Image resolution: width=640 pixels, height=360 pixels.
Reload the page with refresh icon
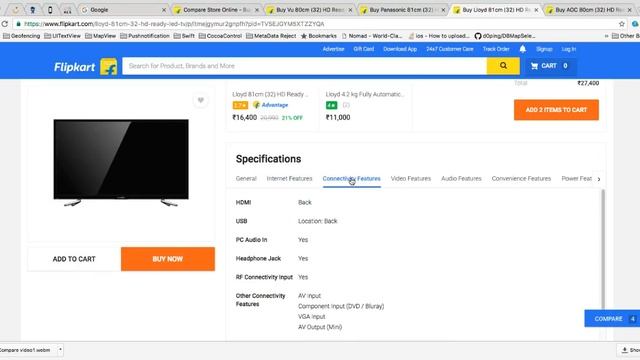coord(4,24)
